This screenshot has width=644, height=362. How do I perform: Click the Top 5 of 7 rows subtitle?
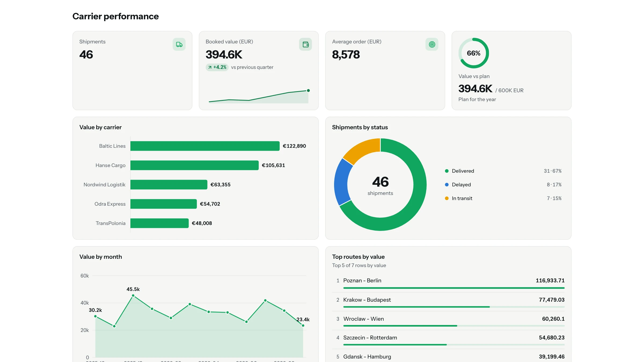[x=359, y=265]
